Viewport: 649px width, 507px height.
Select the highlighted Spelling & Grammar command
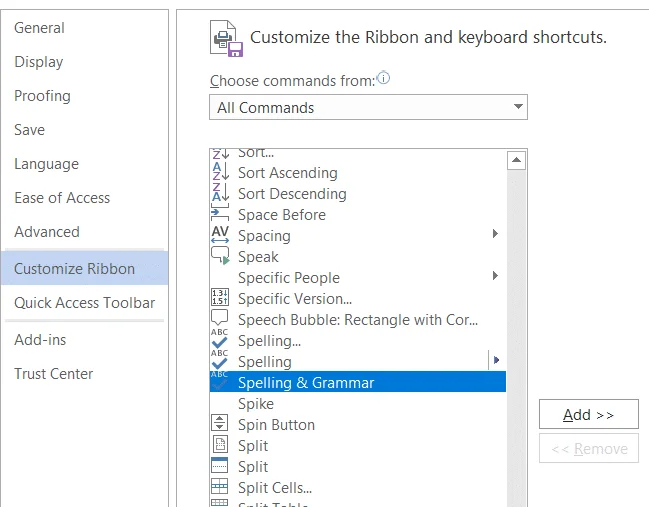coord(358,382)
